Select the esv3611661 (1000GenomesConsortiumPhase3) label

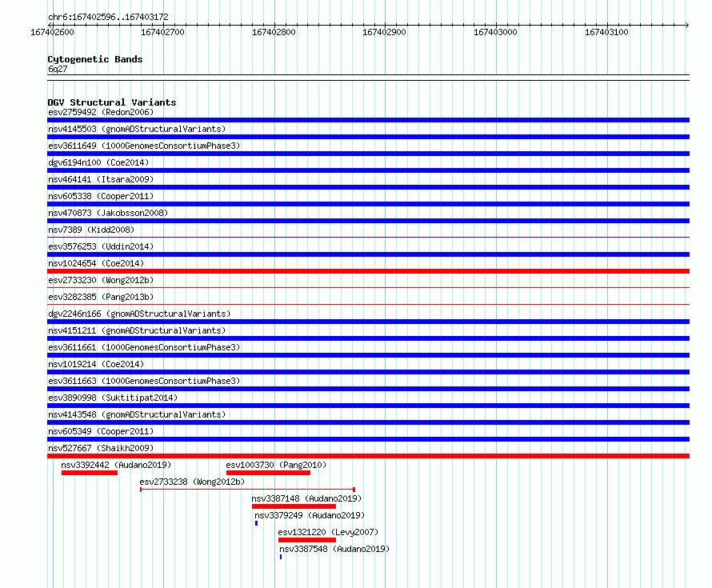(x=144, y=347)
